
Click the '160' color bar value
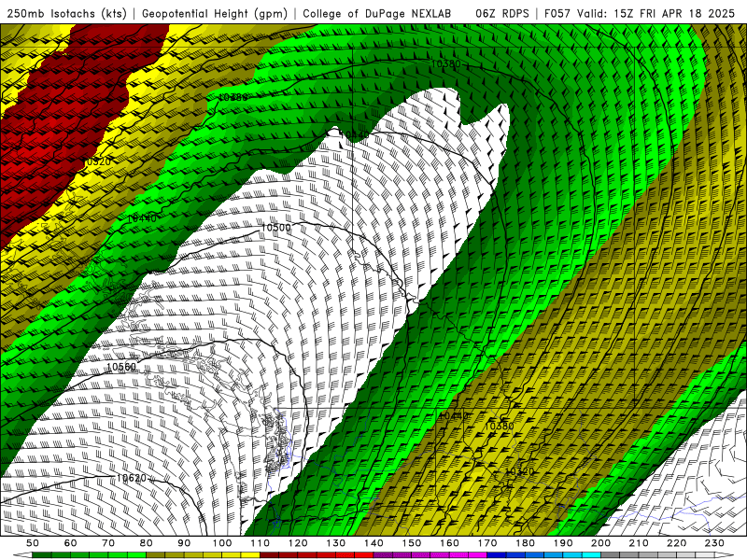click(x=449, y=543)
